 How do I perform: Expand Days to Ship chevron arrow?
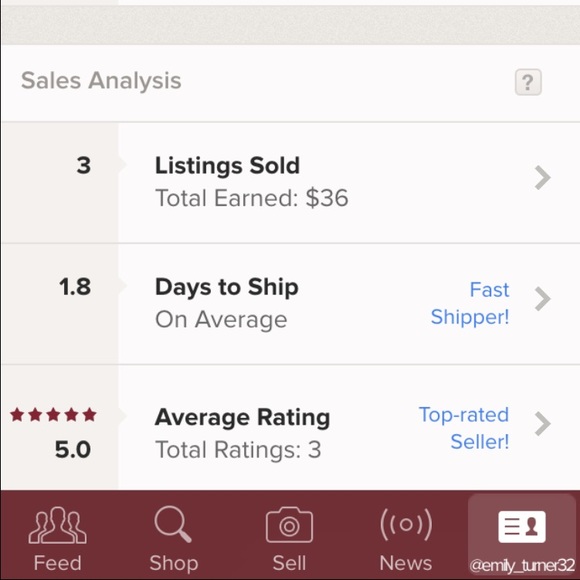(543, 299)
